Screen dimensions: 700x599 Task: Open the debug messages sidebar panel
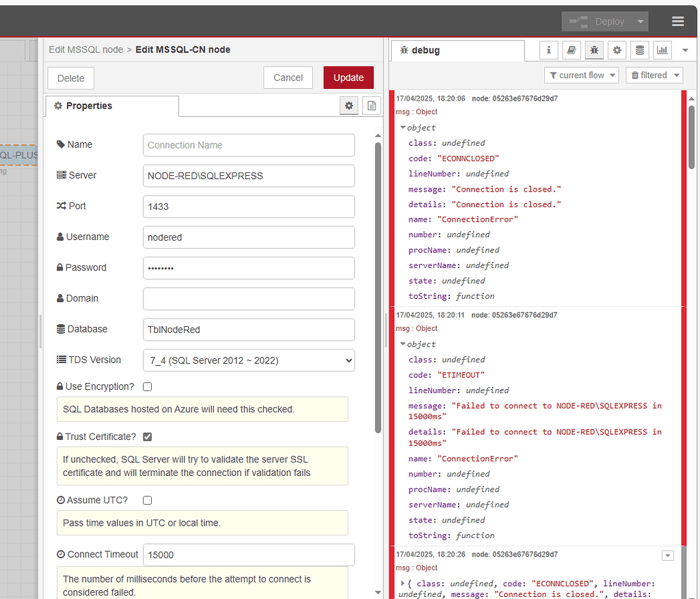click(x=594, y=50)
